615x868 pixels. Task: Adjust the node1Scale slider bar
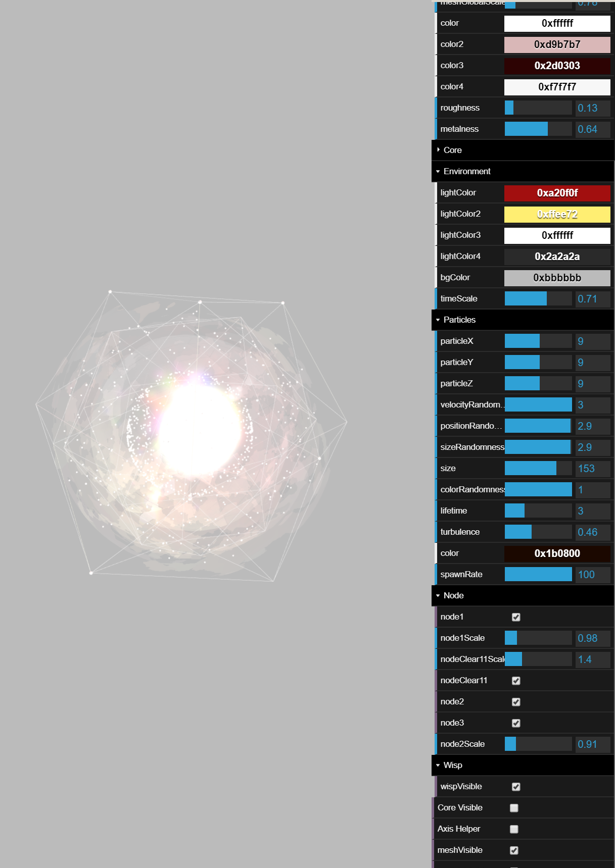click(538, 638)
